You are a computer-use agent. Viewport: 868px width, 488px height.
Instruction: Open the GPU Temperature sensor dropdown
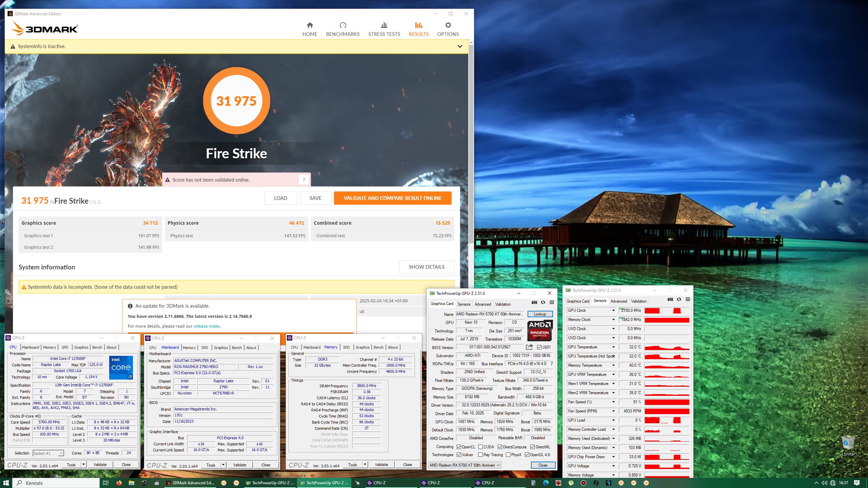(613, 347)
